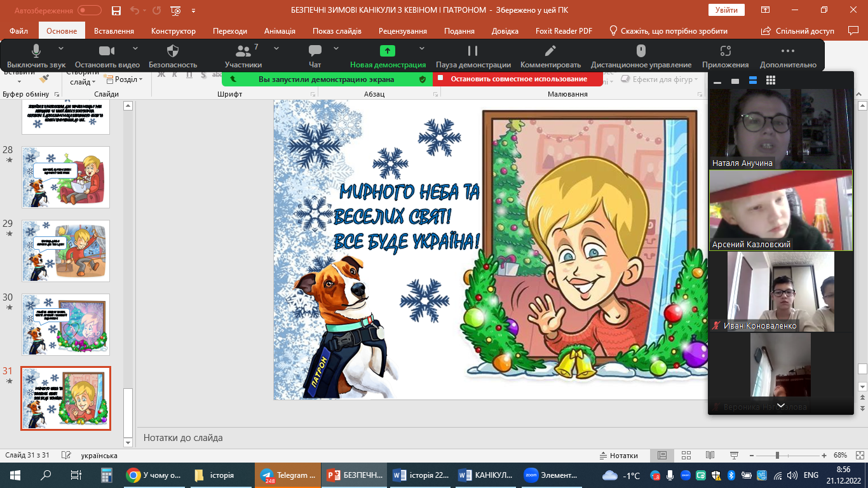The height and width of the screenshot is (488, 868).
Task: Open Розділ section dropdown
Action: (x=125, y=79)
